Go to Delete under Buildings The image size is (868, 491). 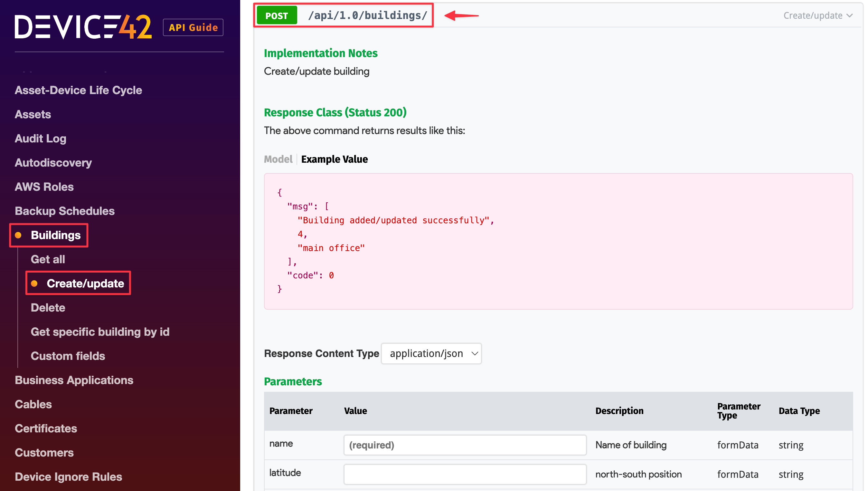[48, 308]
